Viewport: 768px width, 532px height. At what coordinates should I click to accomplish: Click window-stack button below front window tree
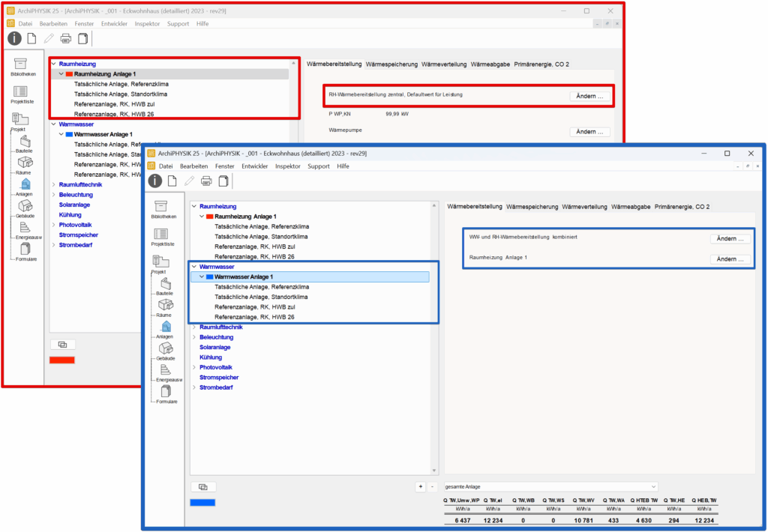[202, 487]
